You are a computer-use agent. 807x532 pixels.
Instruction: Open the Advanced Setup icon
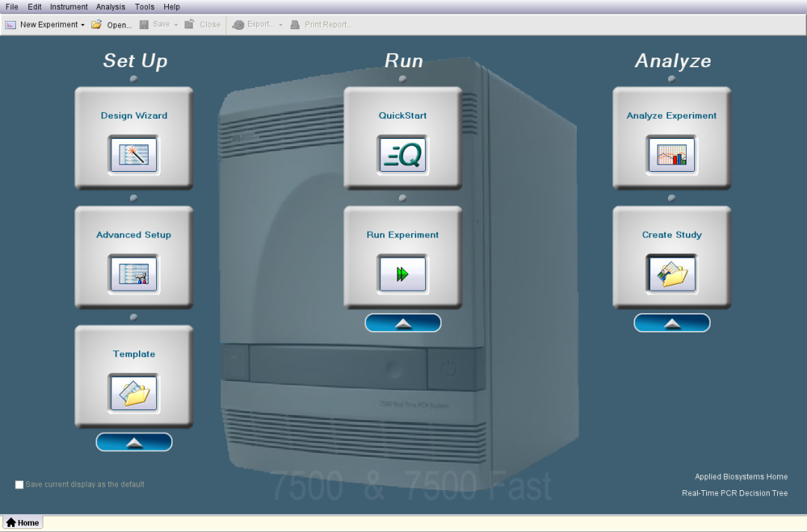134,273
